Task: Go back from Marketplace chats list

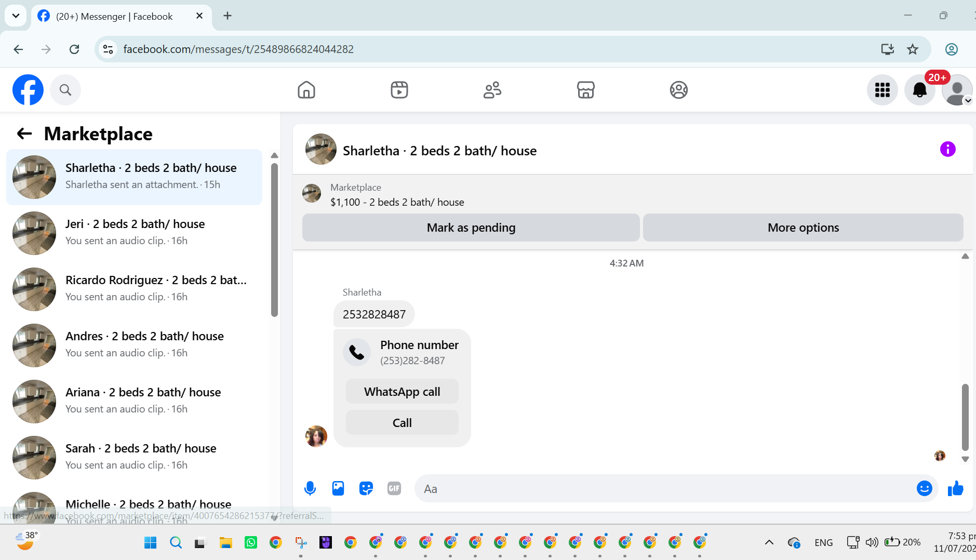Action: (24, 134)
